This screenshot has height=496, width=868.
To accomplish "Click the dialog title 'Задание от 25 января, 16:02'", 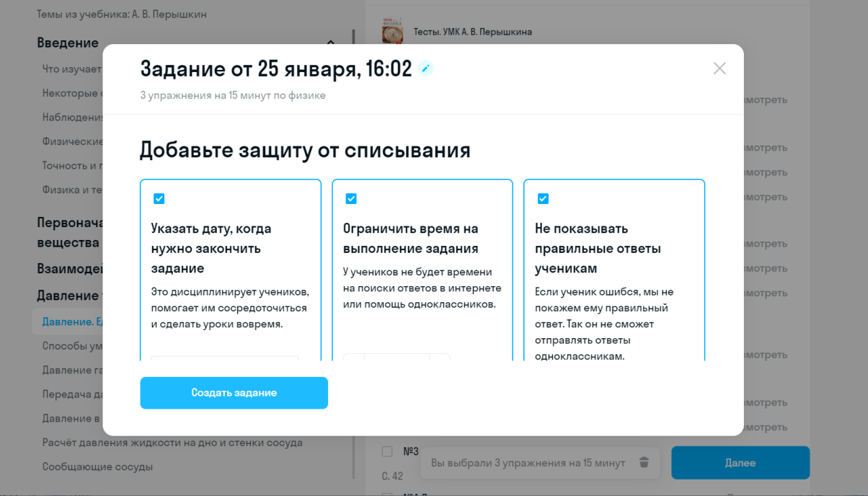I will pos(275,68).
